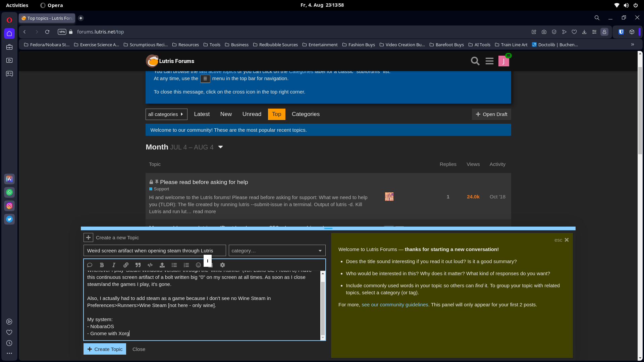Click Close to dismiss composer
This screenshot has height=362, width=644.
point(139,349)
